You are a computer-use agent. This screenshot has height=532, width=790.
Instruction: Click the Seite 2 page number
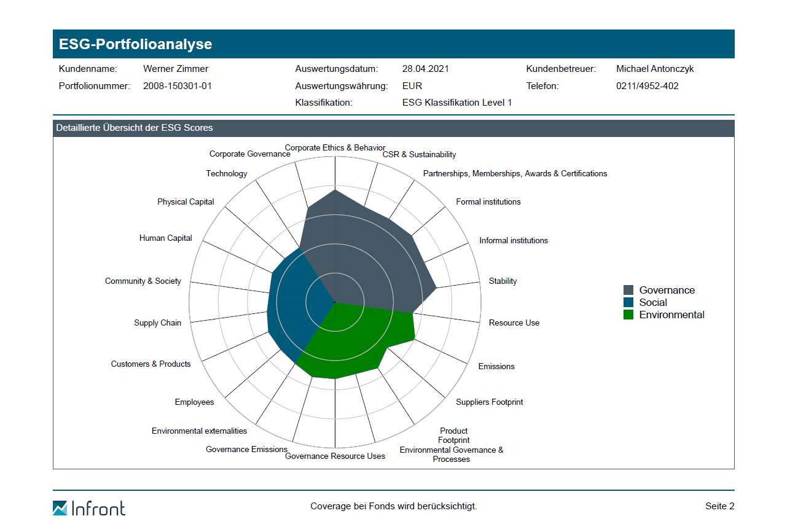(x=719, y=506)
